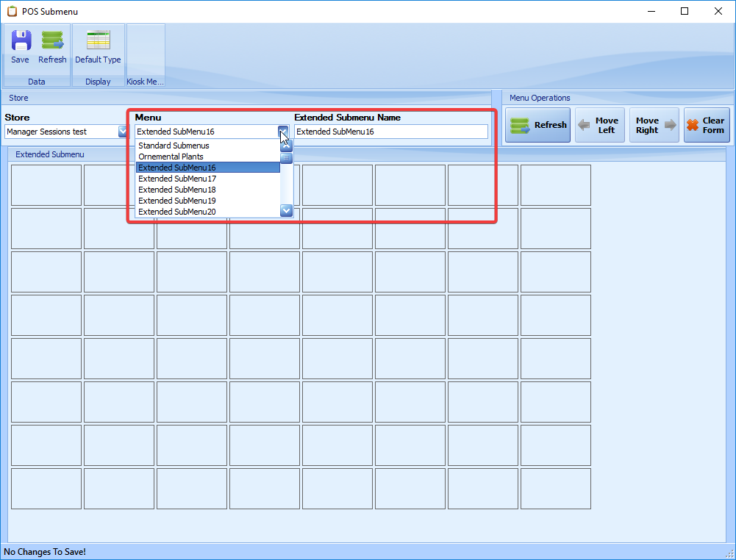
Task: Collapse the Menu dropdown arrow
Action: click(283, 132)
